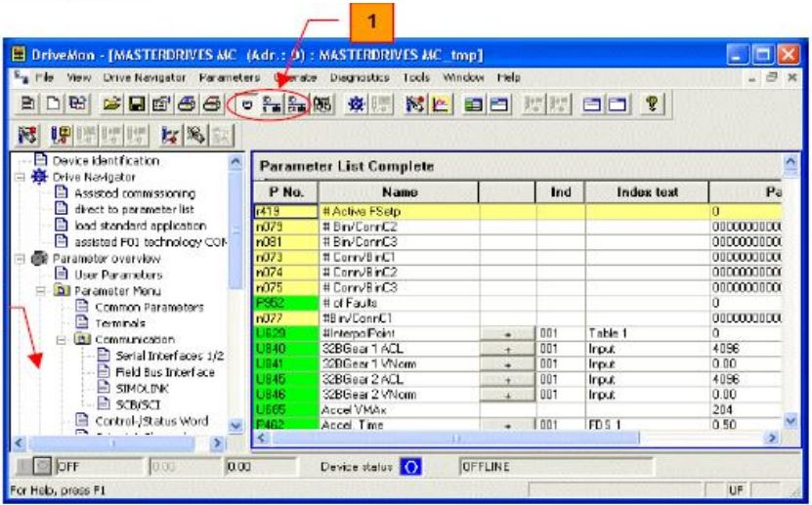Click the r419 parameter number cell
Image resolution: width=812 pixels, height=505 pixels.
286,211
